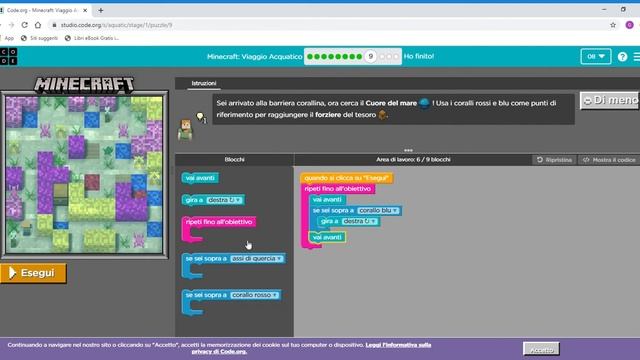The width and height of the screenshot is (640, 360).
Task: Click the hint lightbulb icon
Action: coord(201,118)
